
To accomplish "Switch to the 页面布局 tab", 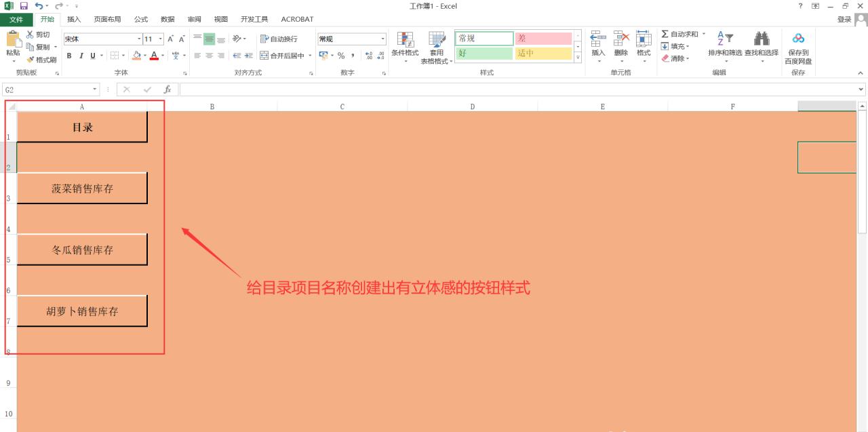I will (x=107, y=20).
